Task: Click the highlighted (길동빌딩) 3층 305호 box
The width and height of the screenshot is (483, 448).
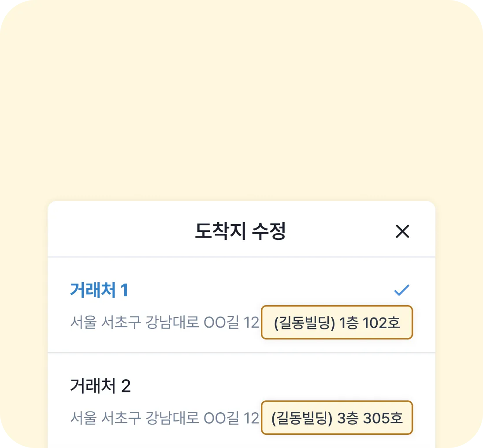Action: click(x=337, y=418)
